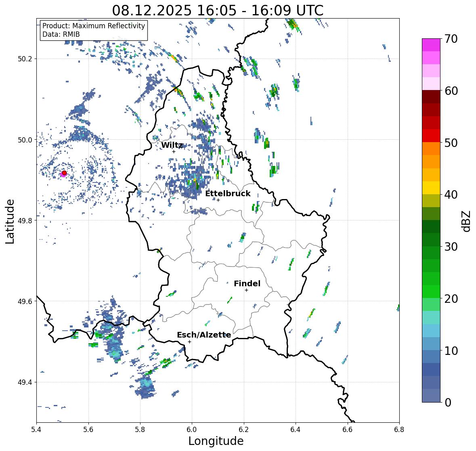Click the bright green 20 dBZ colorbar band
This screenshot has width=476, height=451.
coord(431,292)
